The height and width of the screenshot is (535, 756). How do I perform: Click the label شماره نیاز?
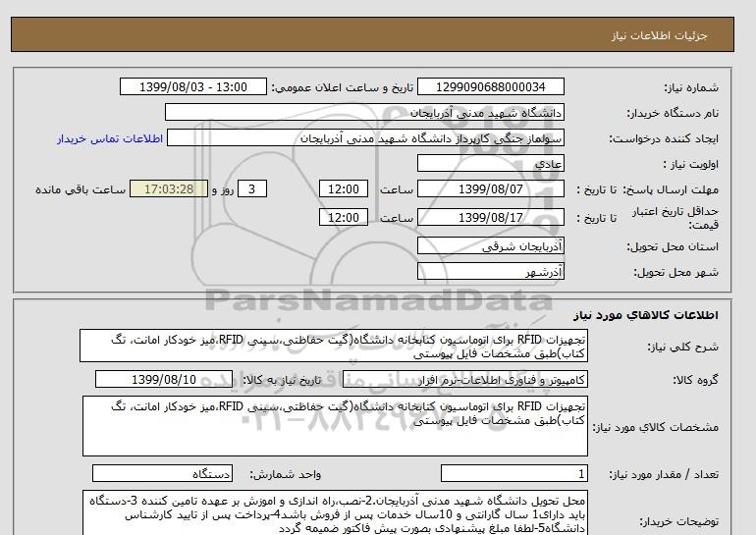691,87
